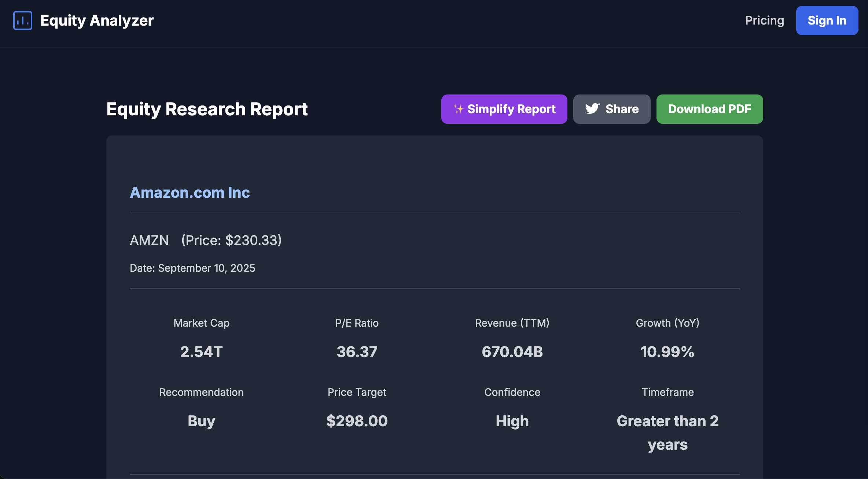Click the September 10, 2025 date

click(x=192, y=268)
